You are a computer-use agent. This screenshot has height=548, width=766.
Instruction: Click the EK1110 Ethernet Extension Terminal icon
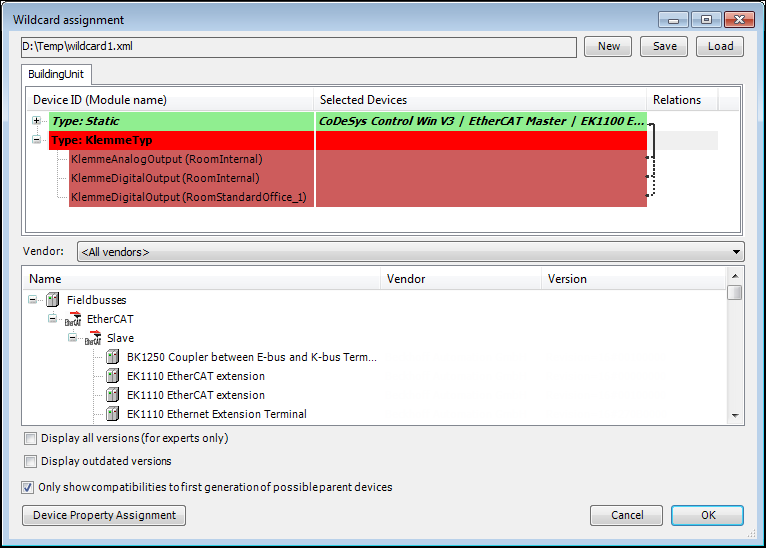[113, 414]
